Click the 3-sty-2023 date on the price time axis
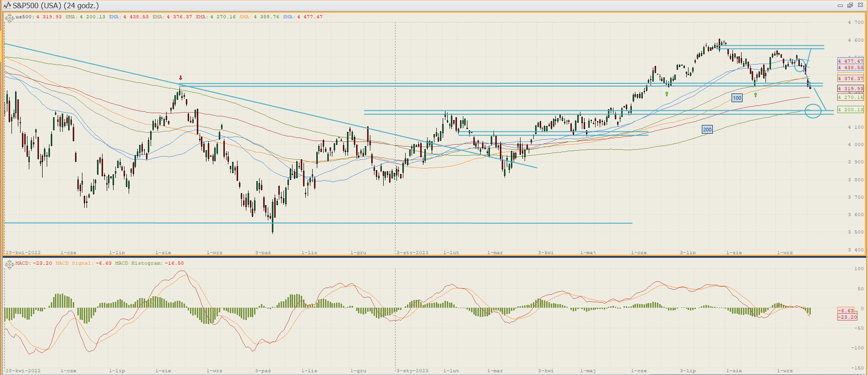Screen dimensions: 868x375 coord(412,253)
